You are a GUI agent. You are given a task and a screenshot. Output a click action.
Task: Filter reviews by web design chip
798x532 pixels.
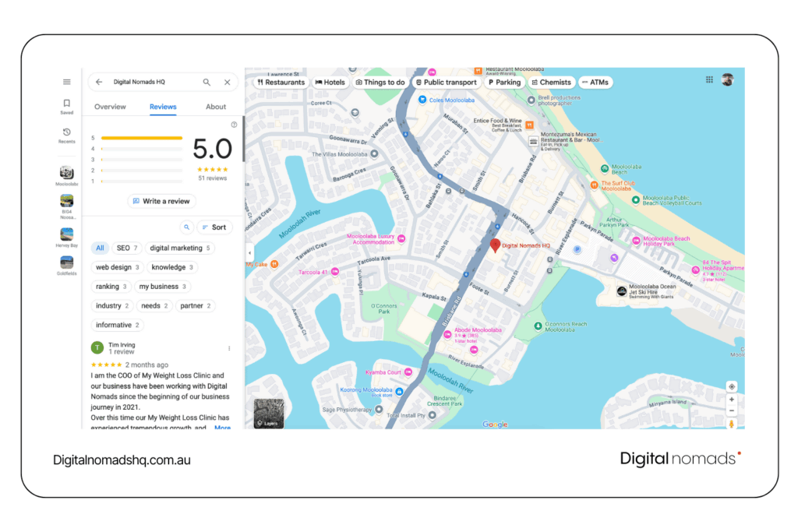(x=117, y=267)
